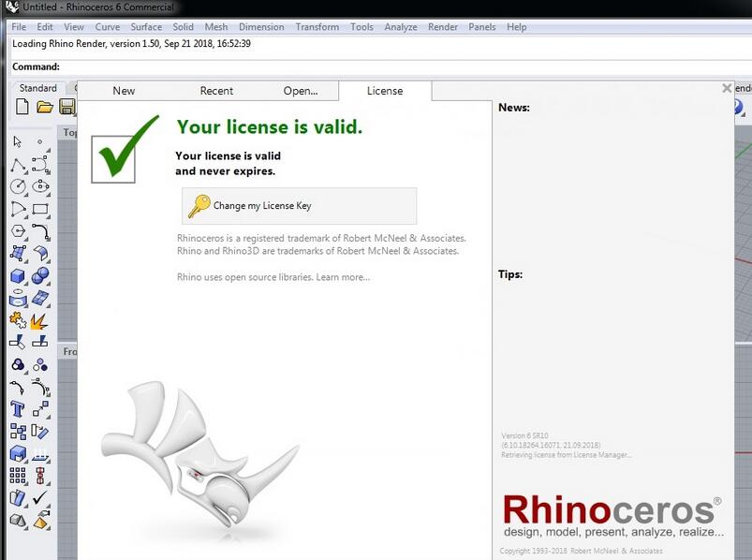Open the Edit menu

45,27
